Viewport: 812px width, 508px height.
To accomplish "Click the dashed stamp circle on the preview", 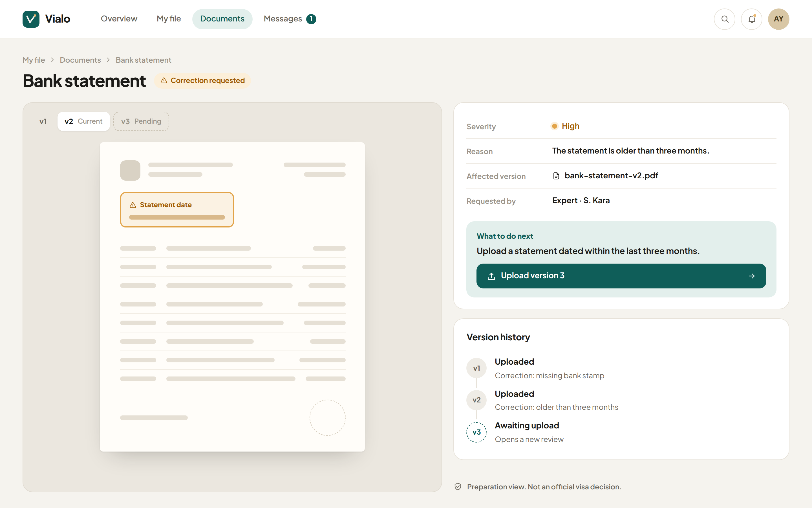I will coord(328,418).
